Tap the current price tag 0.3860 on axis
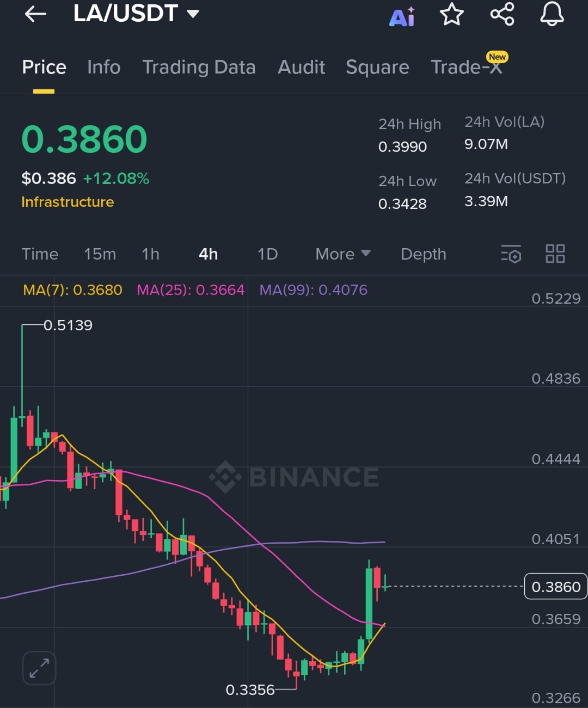 (556, 587)
